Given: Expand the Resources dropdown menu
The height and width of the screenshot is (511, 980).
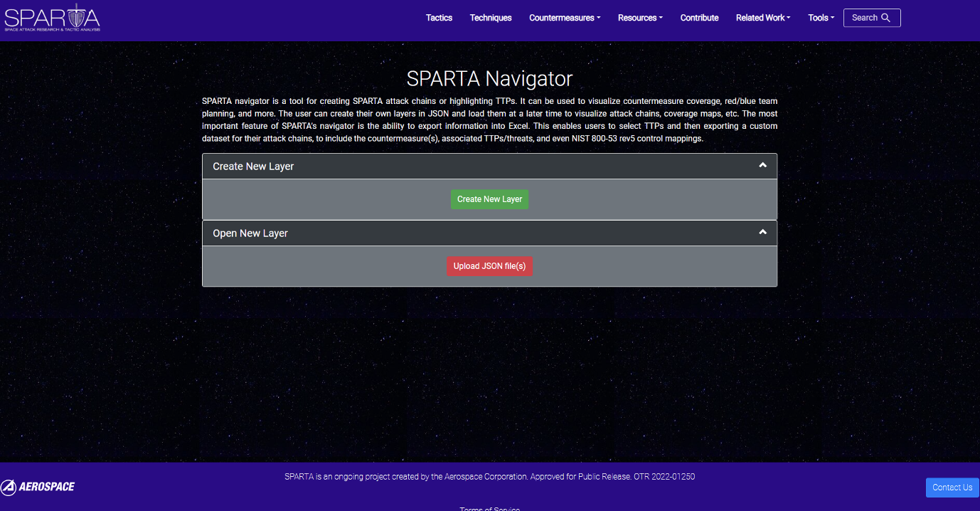Looking at the screenshot, I should pyautogui.click(x=640, y=18).
